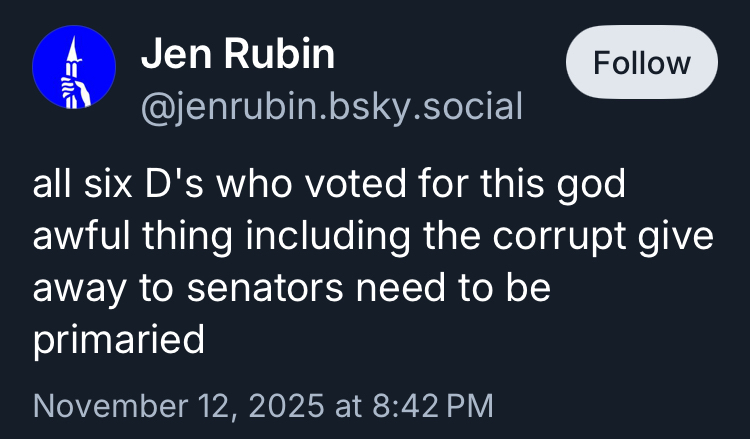Viewport: 750px width, 439px height.
Task: Click the @jenrubin.bsky.social handle
Action: [332, 104]
